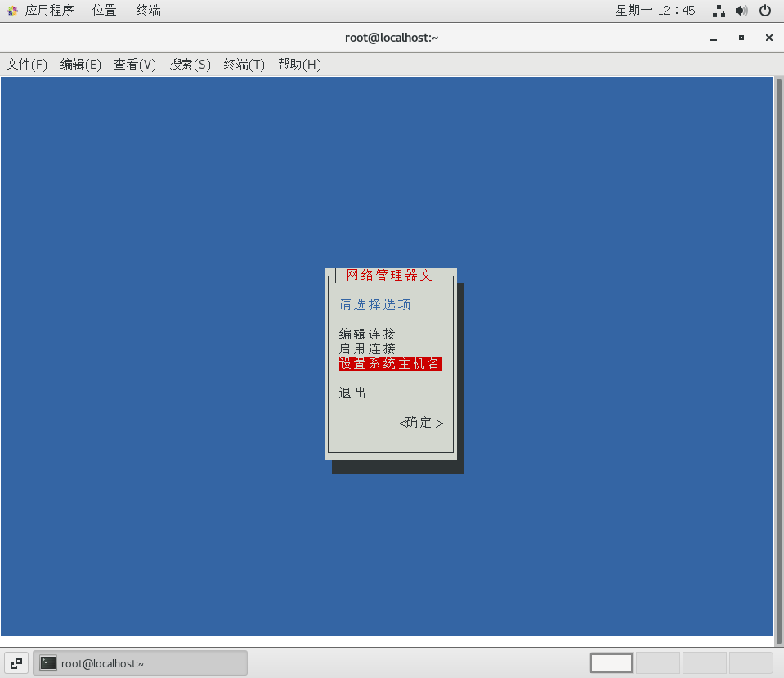Switch to third workspace in pager

(x=705, y=663)
